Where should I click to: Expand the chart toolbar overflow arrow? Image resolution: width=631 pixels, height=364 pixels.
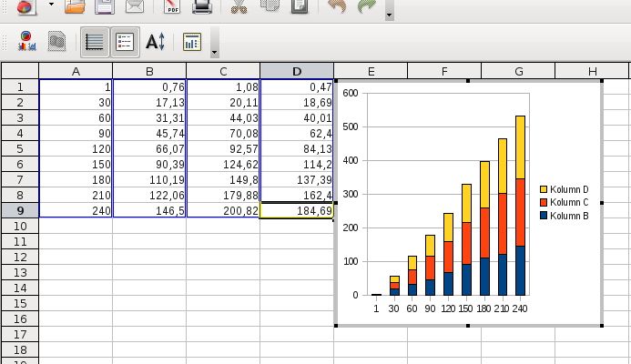click(x=215, y=52)
